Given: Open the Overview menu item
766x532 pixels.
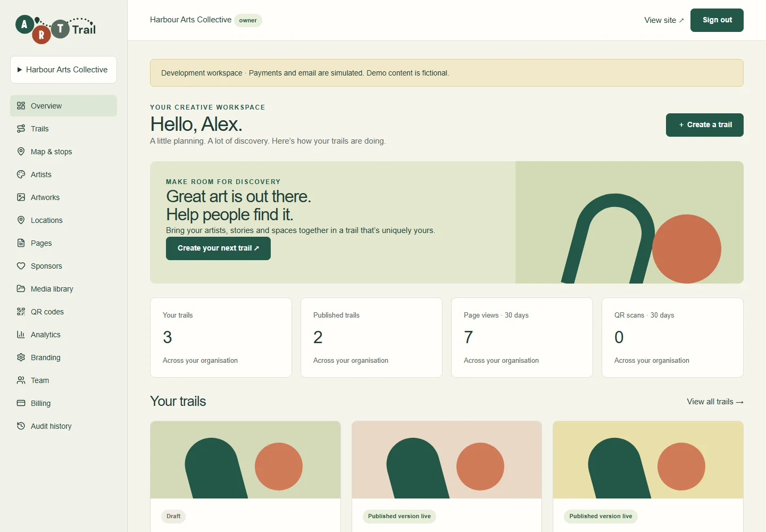Looking at the screenshot, I should (x=63, y=106).
